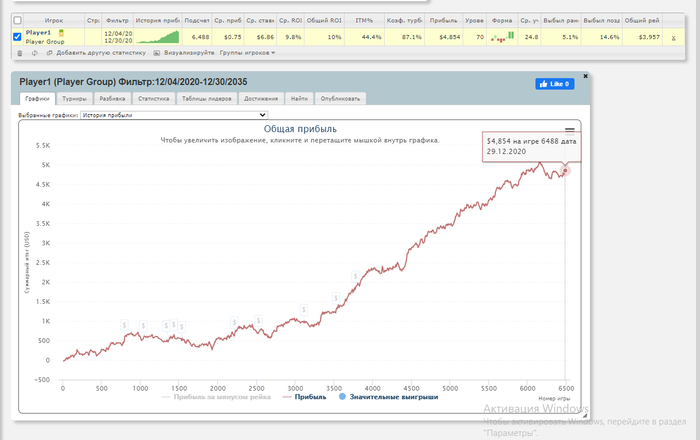Viewport: 700px width, 440px height.
Task: Open the Опубликовать tab
Action: pos(340,99)
